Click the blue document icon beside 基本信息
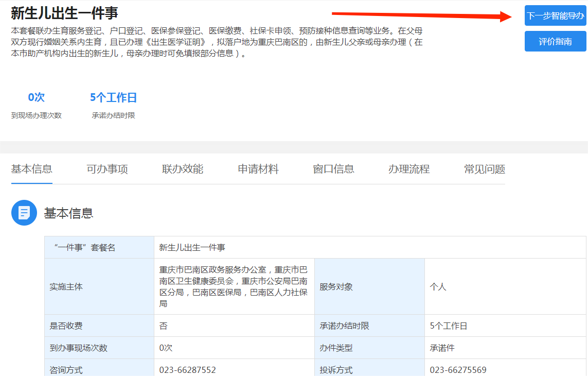Screen dimensions: 588x376 (x=24, y=213)
